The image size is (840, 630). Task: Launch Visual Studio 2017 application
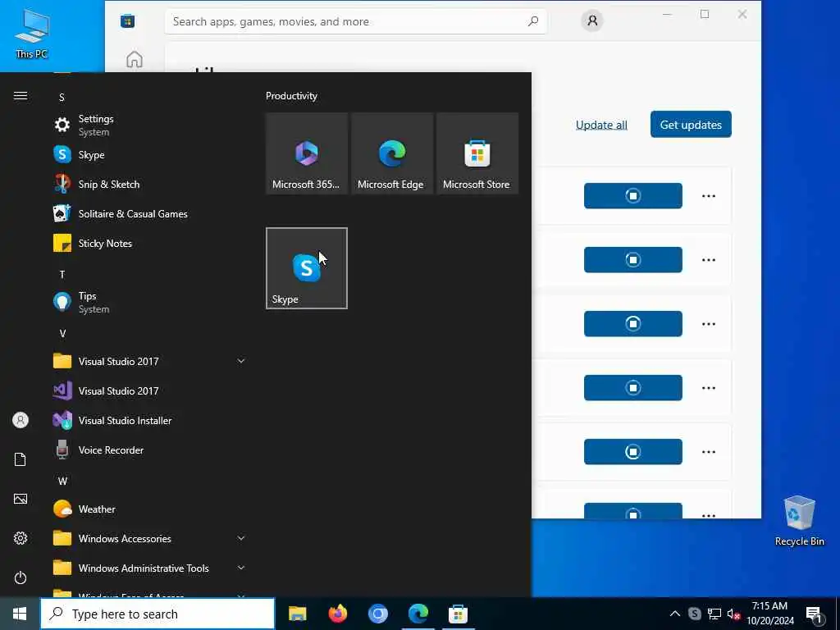[149, 391]
